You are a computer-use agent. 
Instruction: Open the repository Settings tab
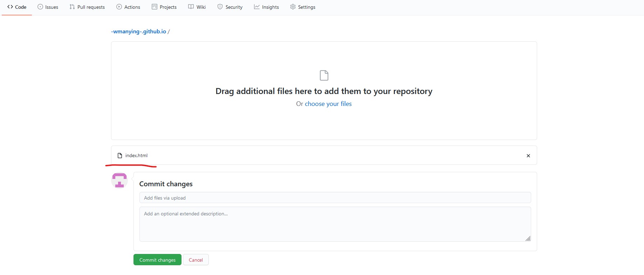click(x=303, y=7)
